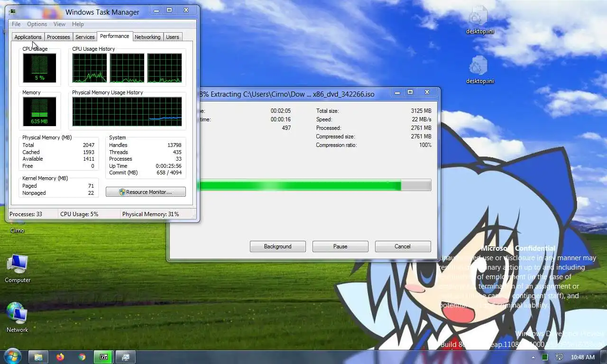
Task: Click 'Physical Memory: 31%' status entry
Action: pos(151,214)
